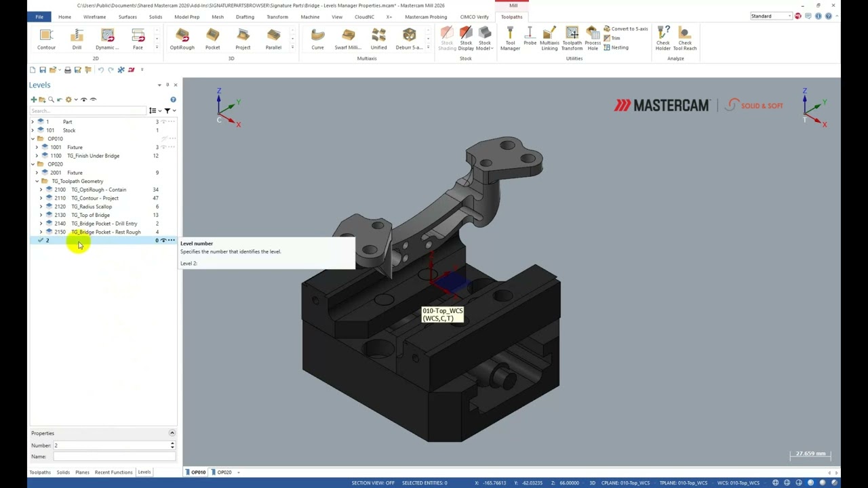Select the 3D Pocket toolpath
The image size is (868, 488).
pos(212,39)
